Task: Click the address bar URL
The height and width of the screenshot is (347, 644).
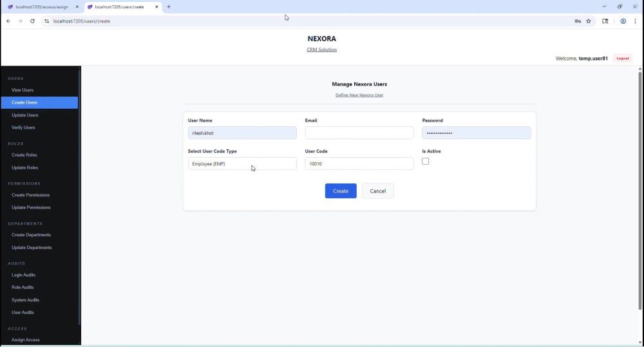Action: [82, 21]
